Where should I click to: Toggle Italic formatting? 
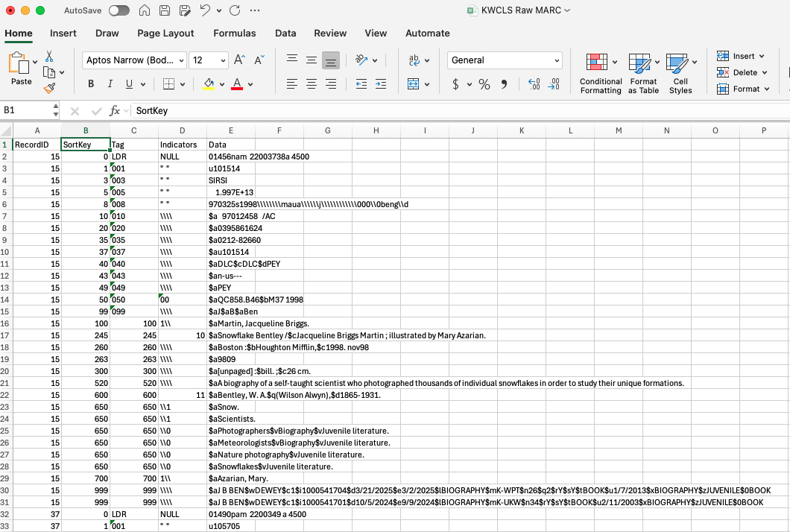pyautogui.click(x=110, y=84)
